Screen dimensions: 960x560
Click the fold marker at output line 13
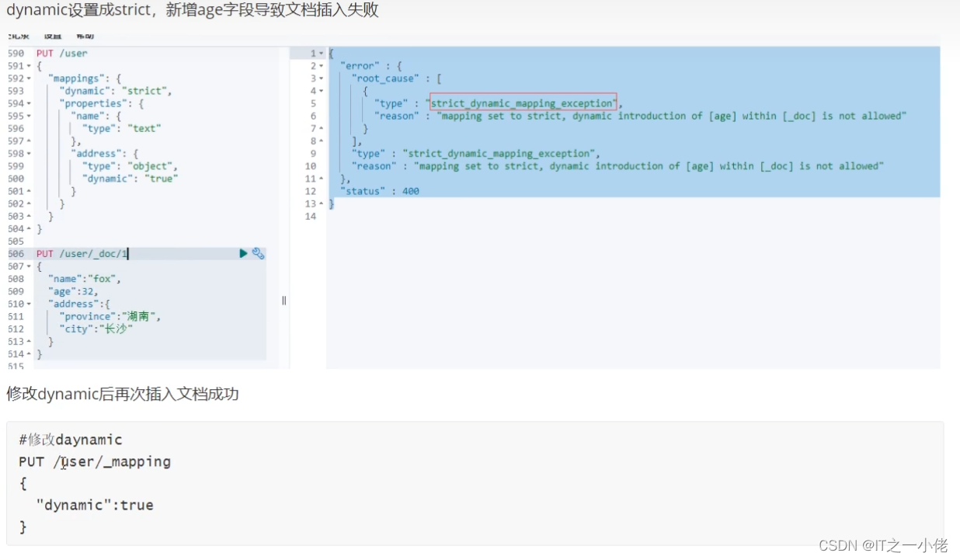tap(321, 203)
